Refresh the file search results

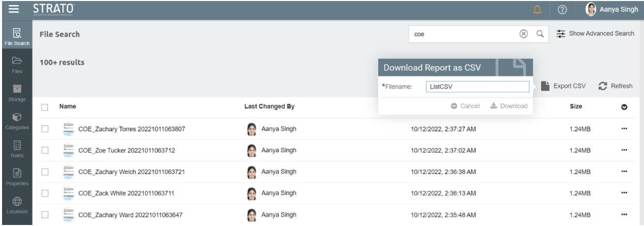pos(615,86)
